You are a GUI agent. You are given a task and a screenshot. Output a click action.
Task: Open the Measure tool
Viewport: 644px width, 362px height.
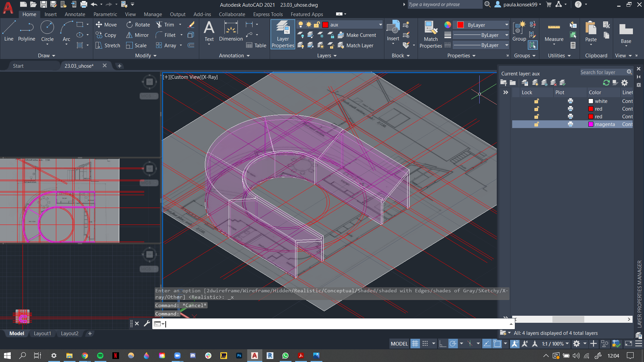pos(554,32)
